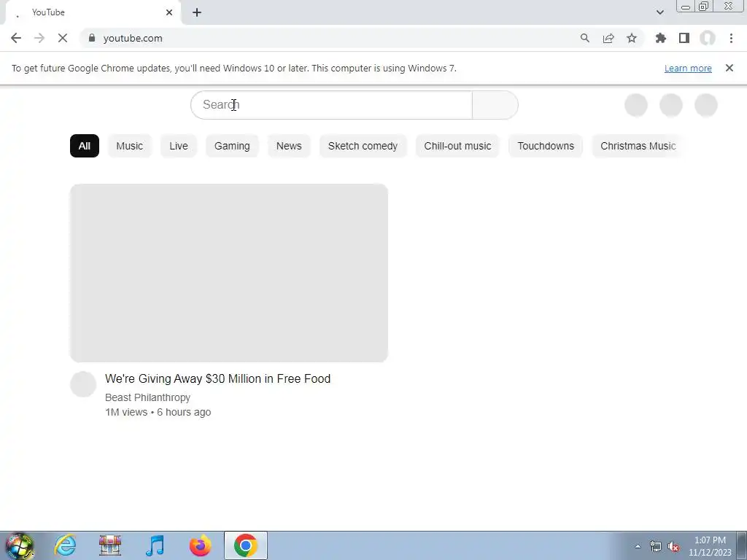Select the Sketch comedy filter chip
The image size is (747, 560).
point(363,146)
